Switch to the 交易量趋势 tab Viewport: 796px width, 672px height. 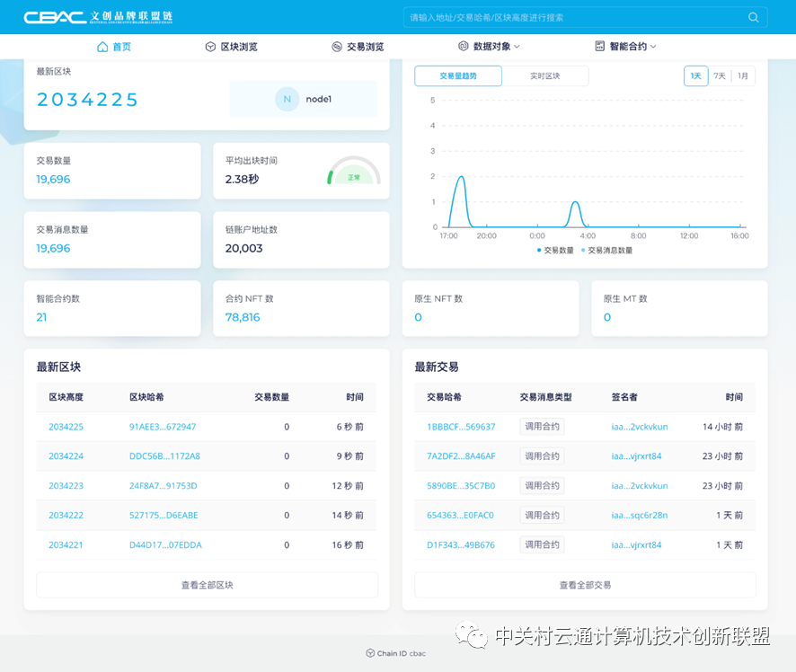pos(458,76)
